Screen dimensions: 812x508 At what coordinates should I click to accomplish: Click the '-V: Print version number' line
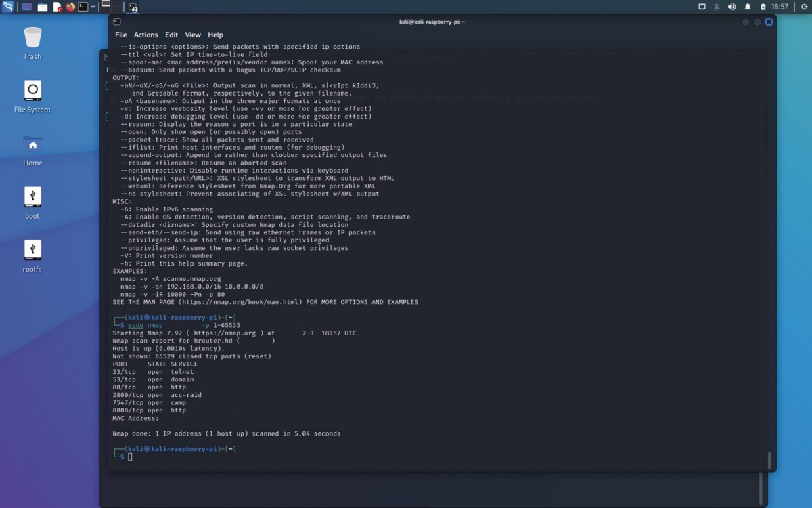point(166,256)
